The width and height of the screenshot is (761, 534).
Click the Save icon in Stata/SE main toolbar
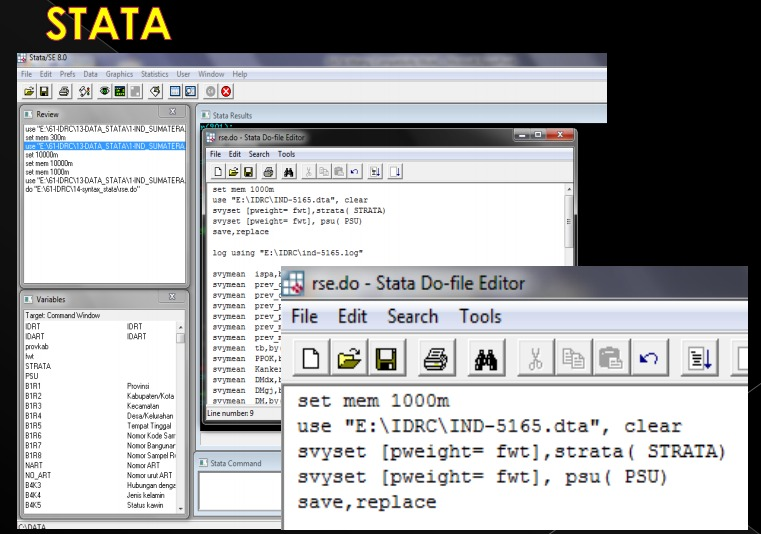coord(44,91)
